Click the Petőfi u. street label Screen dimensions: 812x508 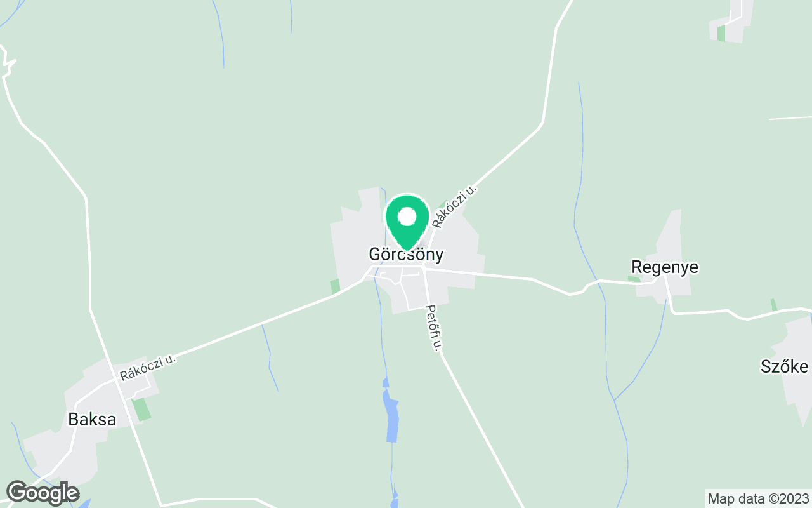tap(433, 328)
